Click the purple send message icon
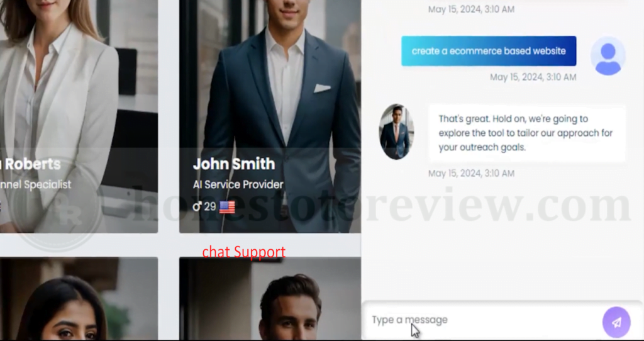Viewport: 644px width, 341px height. [616, 322]
